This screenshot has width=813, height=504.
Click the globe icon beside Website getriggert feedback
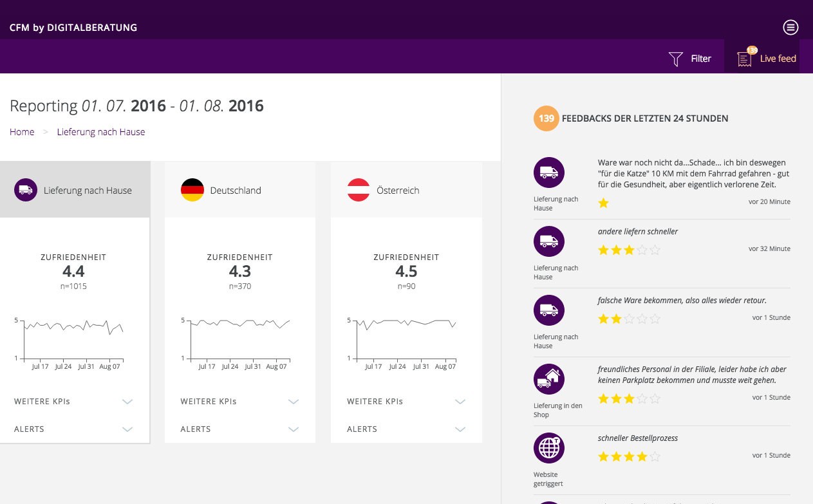click(x=549, y=447)
